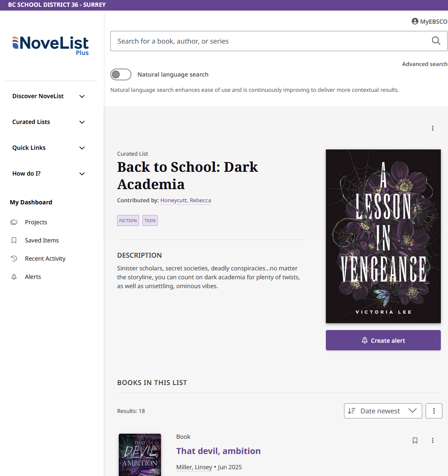Open the curated list options menu icon

(433, 128)
